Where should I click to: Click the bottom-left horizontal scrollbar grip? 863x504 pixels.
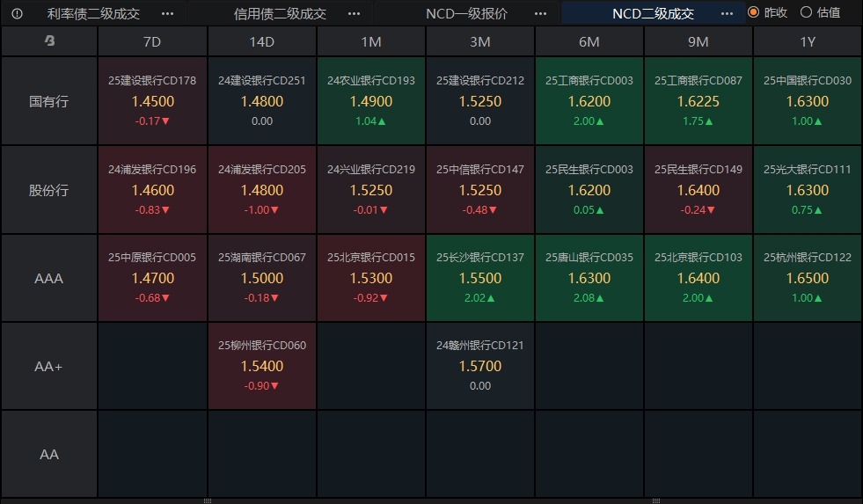[x=208, y=500]
